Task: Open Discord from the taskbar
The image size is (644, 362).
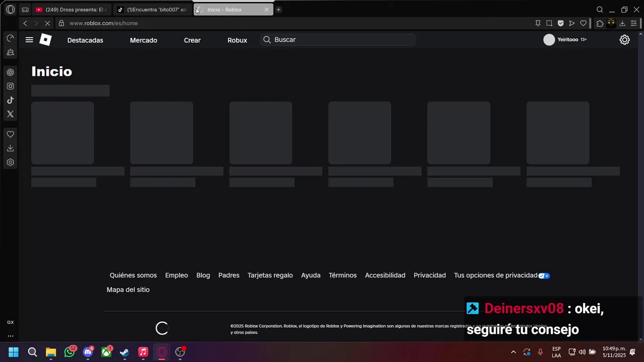Action: coord(88,352)
